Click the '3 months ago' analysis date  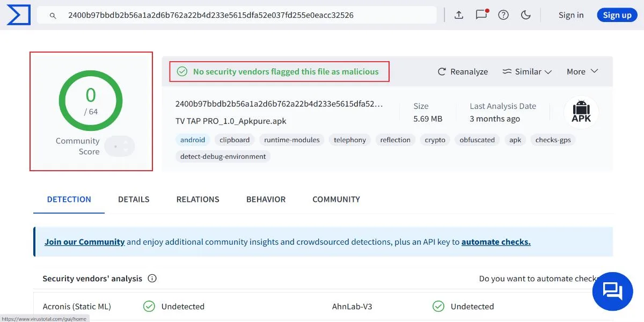coord(495,119)
